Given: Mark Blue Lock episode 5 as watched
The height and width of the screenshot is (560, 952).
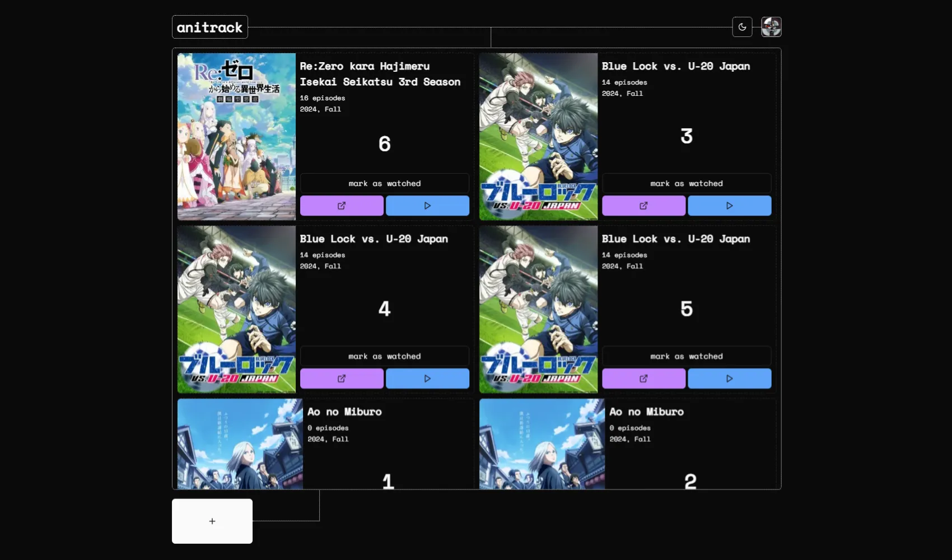Looking at the screenshot, I should [x=687, y=356].
